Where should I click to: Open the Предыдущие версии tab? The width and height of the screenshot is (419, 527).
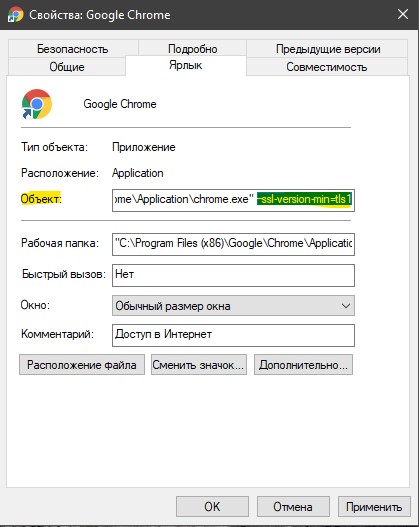pyautogui.click(x=328, y=49)
